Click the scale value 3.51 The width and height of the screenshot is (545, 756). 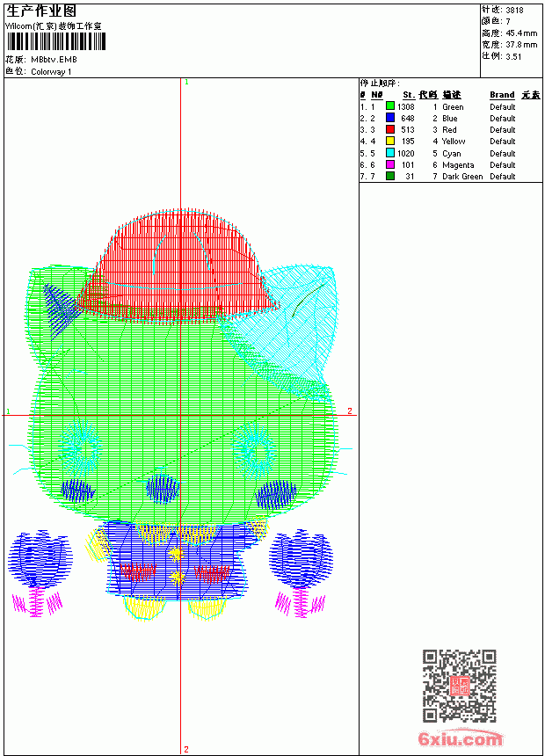point(513,56)
